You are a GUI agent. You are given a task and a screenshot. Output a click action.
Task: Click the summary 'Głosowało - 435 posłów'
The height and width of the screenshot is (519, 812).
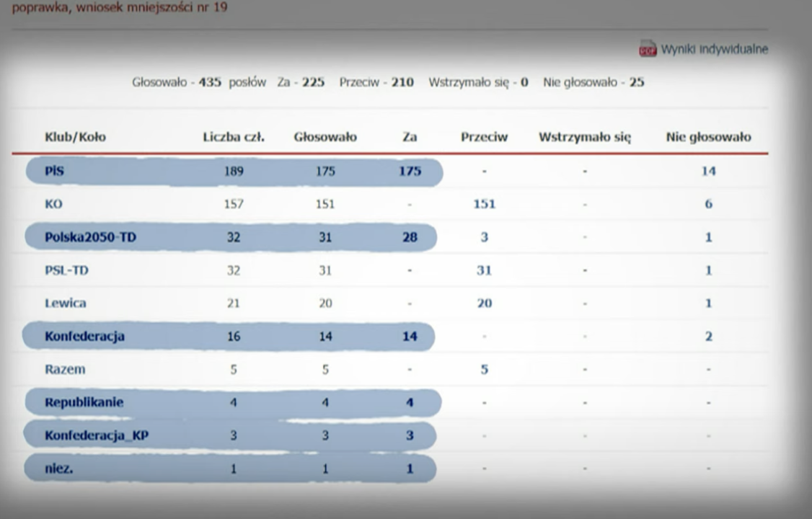pos(199,82)
